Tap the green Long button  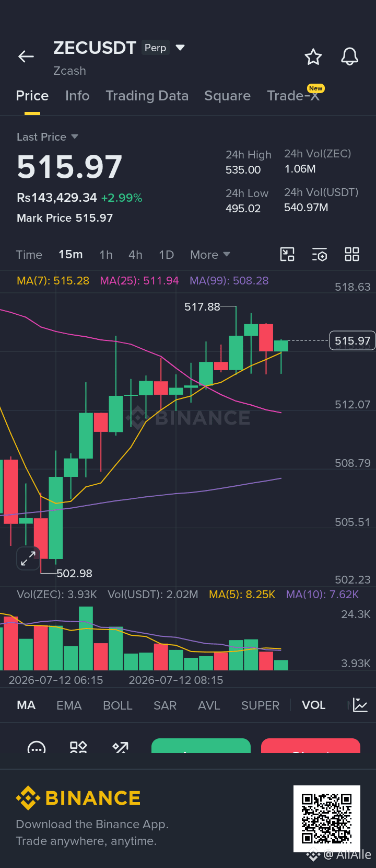201,746
